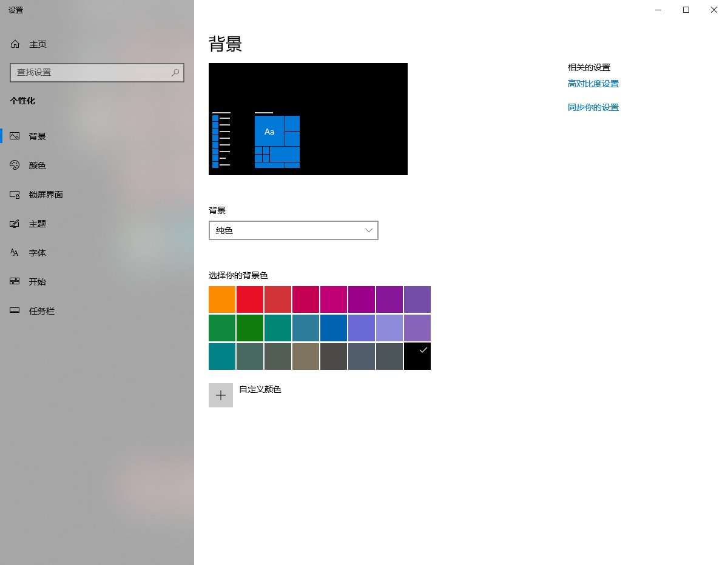Click the search magnifier icon in settings box

[175, 72]
